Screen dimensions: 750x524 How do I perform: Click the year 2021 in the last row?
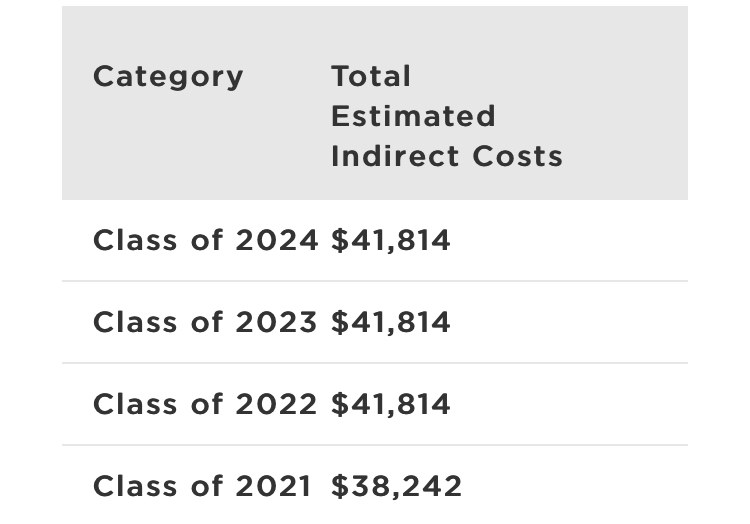(274, 487)
